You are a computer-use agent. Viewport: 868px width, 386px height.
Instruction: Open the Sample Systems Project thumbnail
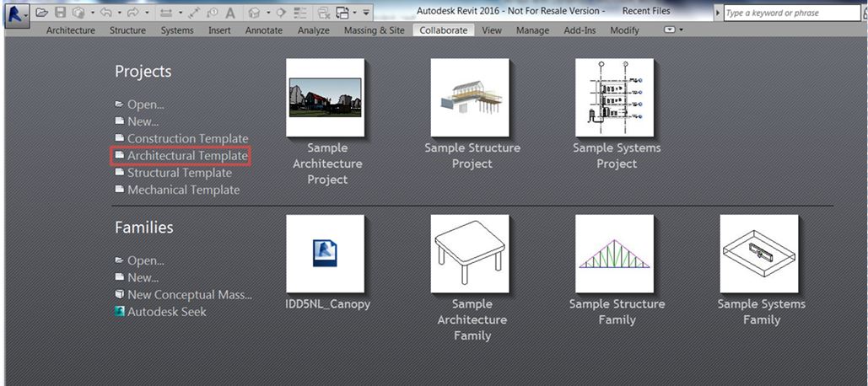(614, 97)
